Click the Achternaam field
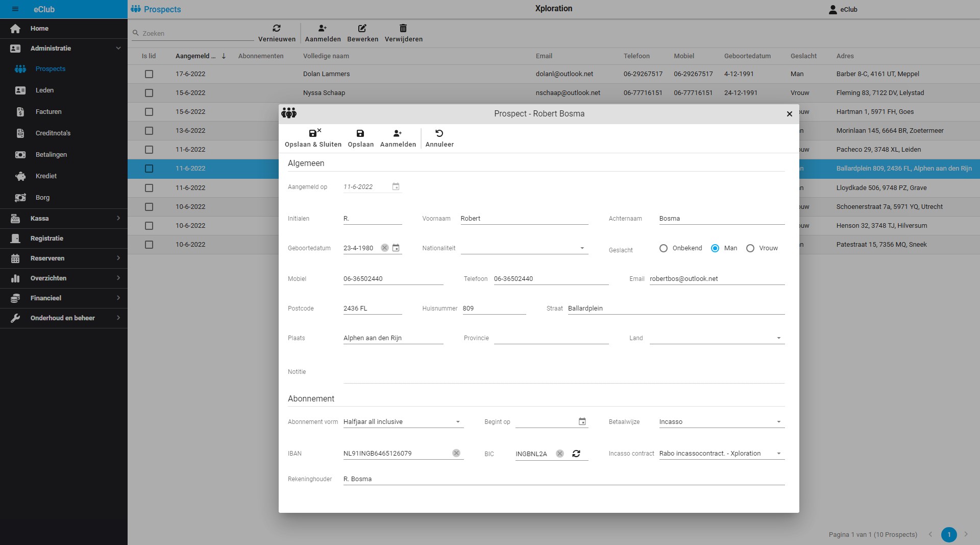The width and height of the screenshot is (980, 545). [x=722, y=219]
